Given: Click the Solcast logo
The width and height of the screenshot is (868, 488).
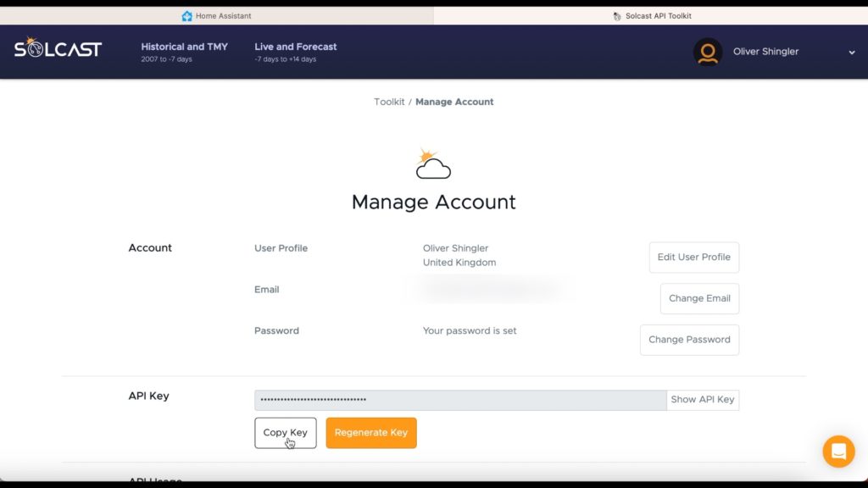Looking at the screenshot, I should (x=58, y=48).
